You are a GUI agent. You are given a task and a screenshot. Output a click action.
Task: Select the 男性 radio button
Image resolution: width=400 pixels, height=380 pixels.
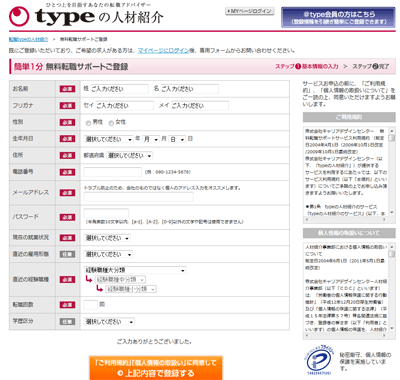click(88, 123)
